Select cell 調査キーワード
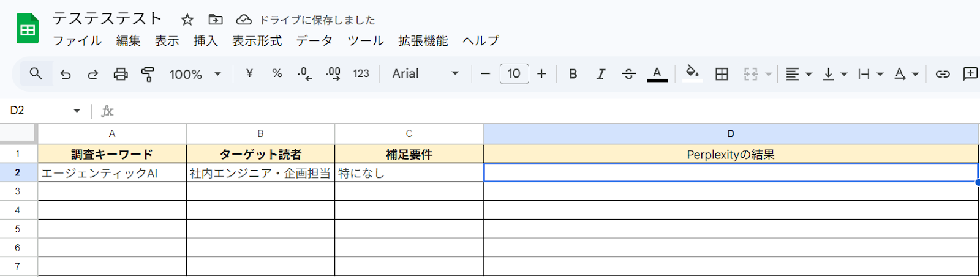980x277 pixels. [x=112, y=154]
